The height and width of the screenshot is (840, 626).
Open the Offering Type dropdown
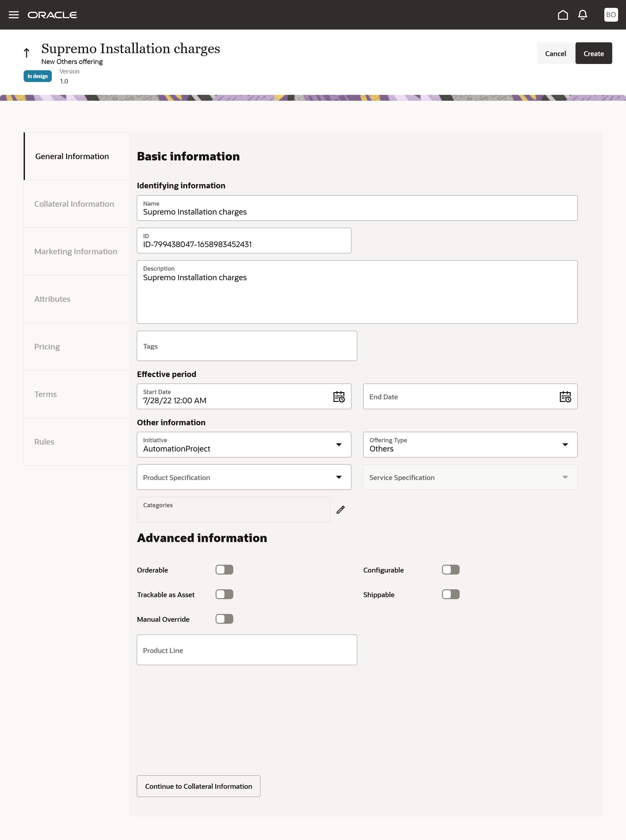565,444
